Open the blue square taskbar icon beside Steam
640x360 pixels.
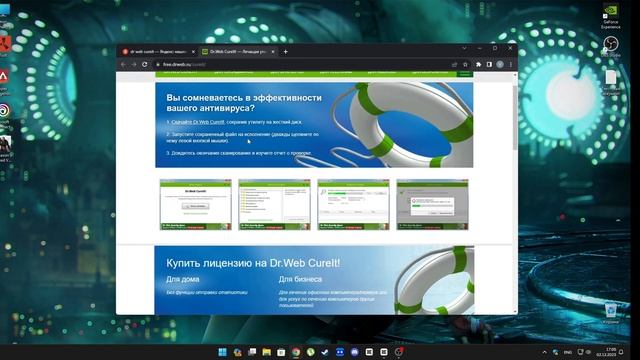[x=340, y=352]
